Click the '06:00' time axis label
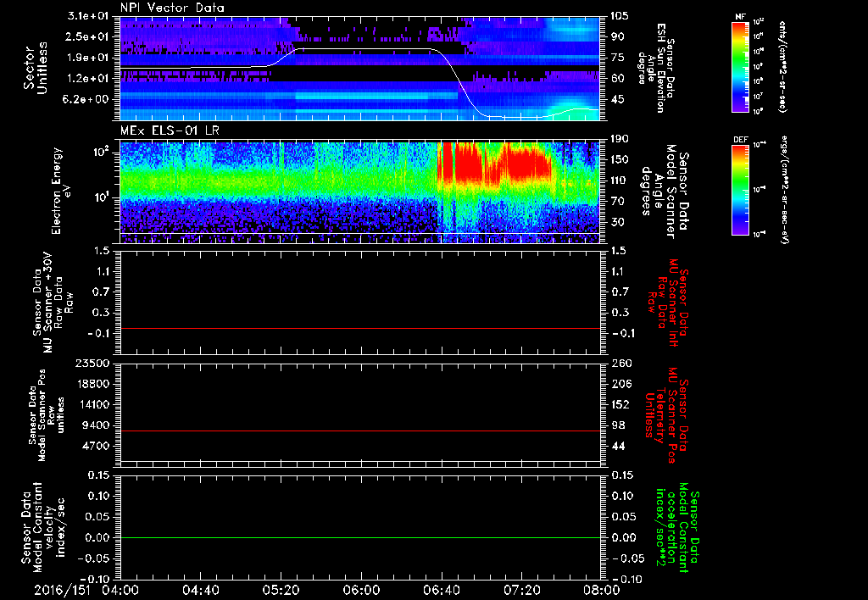The width and height of the screenshot is (868, 600). [x=361, y=590]
